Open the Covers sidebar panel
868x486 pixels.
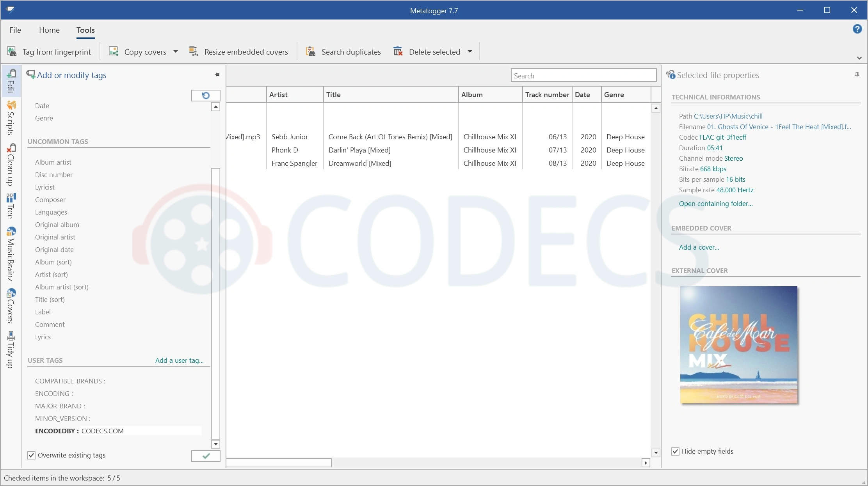(11, 306)
